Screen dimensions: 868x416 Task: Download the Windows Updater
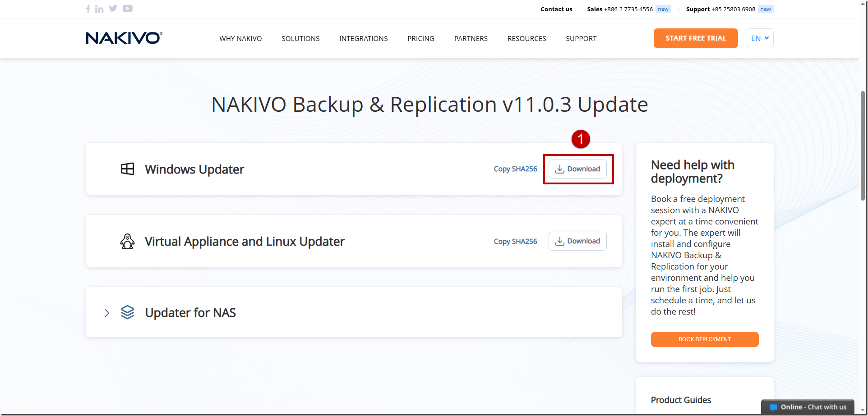pyautogui.click(x=577, y=169)
